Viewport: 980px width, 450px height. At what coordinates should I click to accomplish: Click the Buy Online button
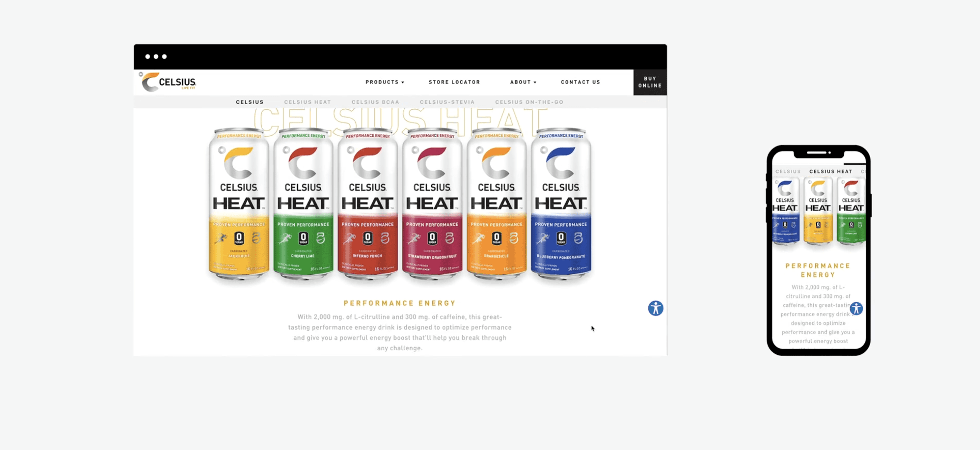650,82
